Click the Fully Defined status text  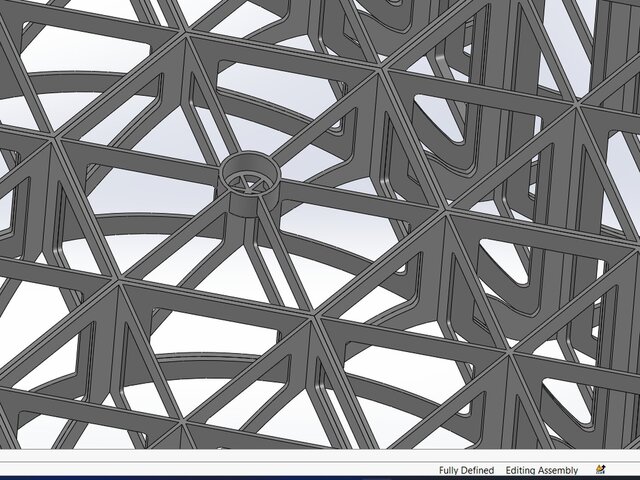click(x=466, y=470)
